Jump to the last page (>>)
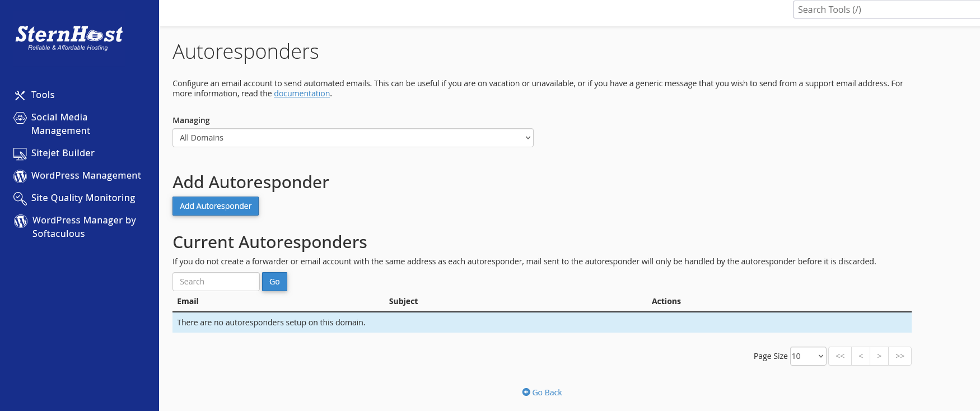This screenshot has height=411, width=980. tap(900, 356)
